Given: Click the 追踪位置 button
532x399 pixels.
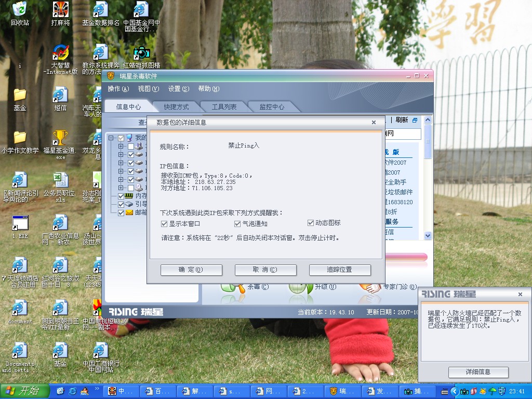Looking at the screenshot, I should pyautogui.click(x=340, y=270).
